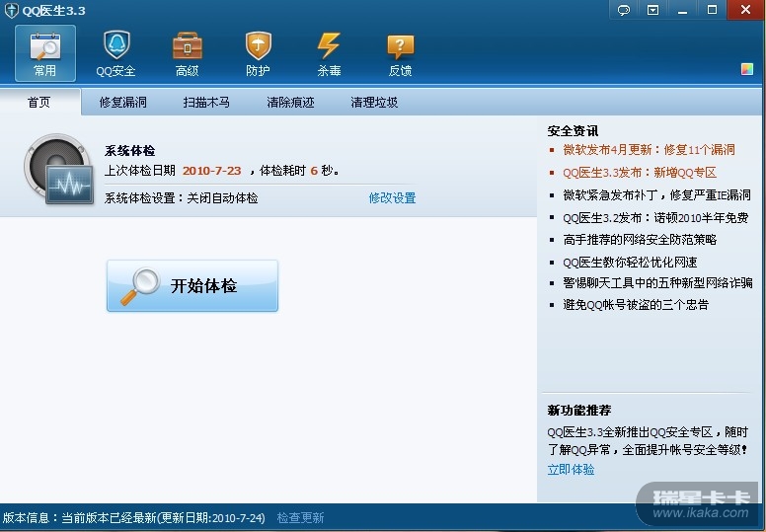Open news 微软发布4月更新：修复11个漏洞
The height and width of the screenshot is (532, 766).
tap(649, 149)
